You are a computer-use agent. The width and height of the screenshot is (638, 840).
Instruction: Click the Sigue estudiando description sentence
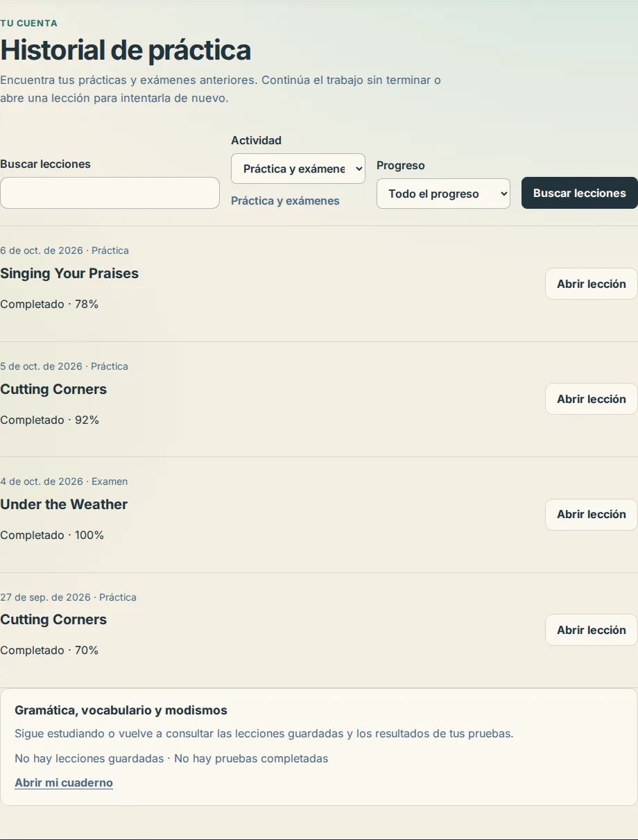pyautogui.click(x=264, y=733)
